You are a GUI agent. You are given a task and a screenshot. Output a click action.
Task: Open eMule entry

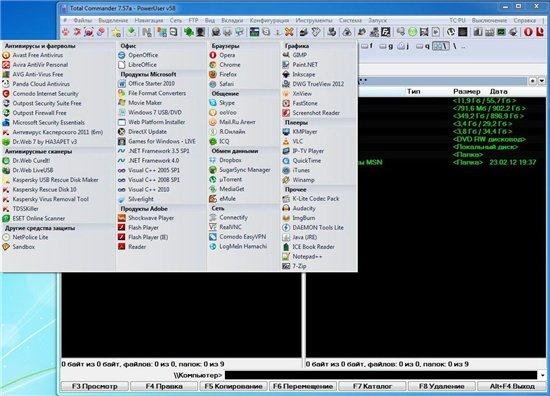(x=222, y=199)
